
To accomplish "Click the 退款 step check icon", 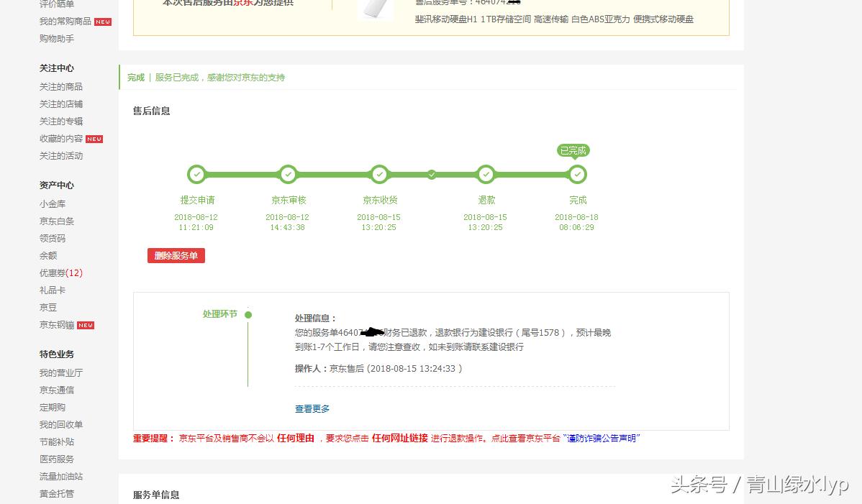I will [486, 174].
